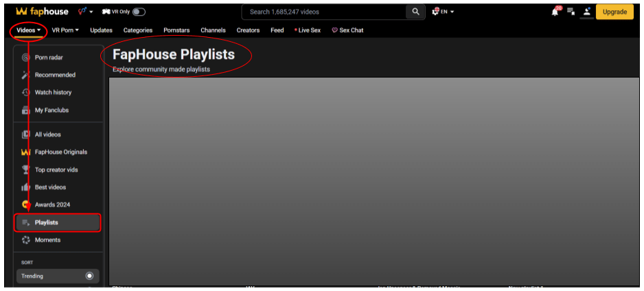Screen dimensions: 644x291
Task: Select Playlists in the sidebar menu
Action: pos(47,222)
